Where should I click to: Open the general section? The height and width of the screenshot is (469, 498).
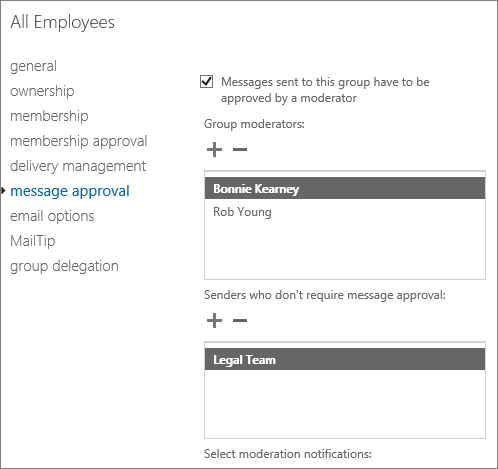pos(33,66)
